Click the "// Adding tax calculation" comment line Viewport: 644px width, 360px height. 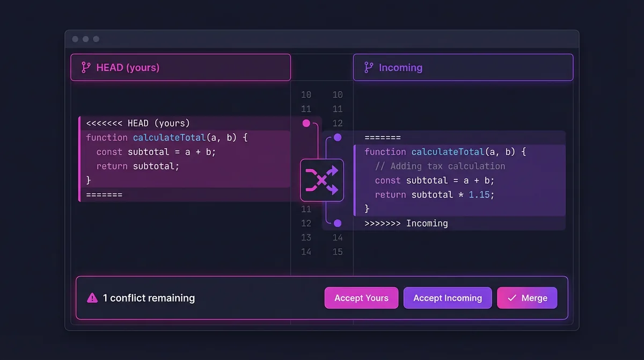pos(440,166)
